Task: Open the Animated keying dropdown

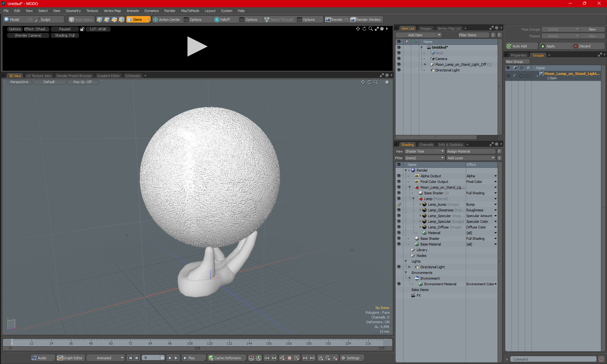Action: pyautogui.click(x=106, y=358)
